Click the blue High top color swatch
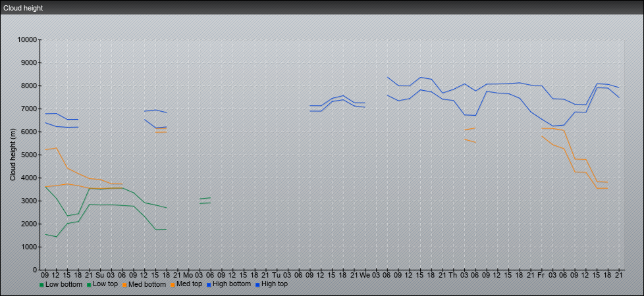The width and height of the screenshot is (644, 296). pos(257,285)
